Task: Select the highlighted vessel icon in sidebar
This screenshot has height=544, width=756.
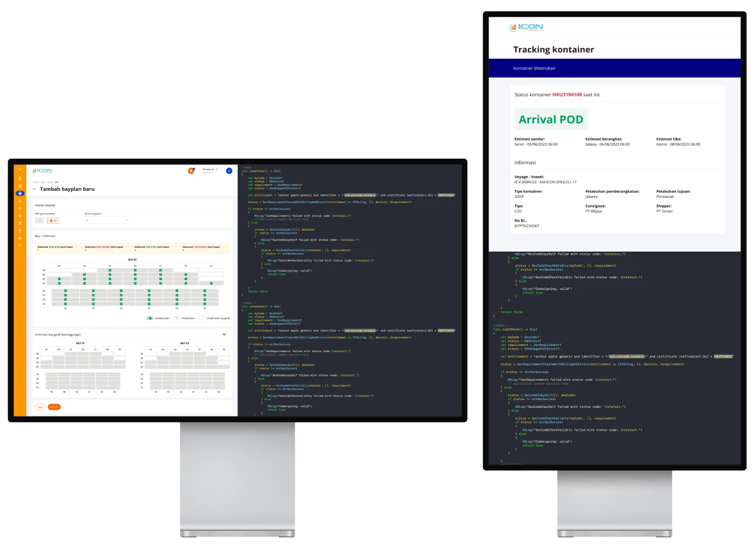Action: pyautogui.click(x=20, y=193)
